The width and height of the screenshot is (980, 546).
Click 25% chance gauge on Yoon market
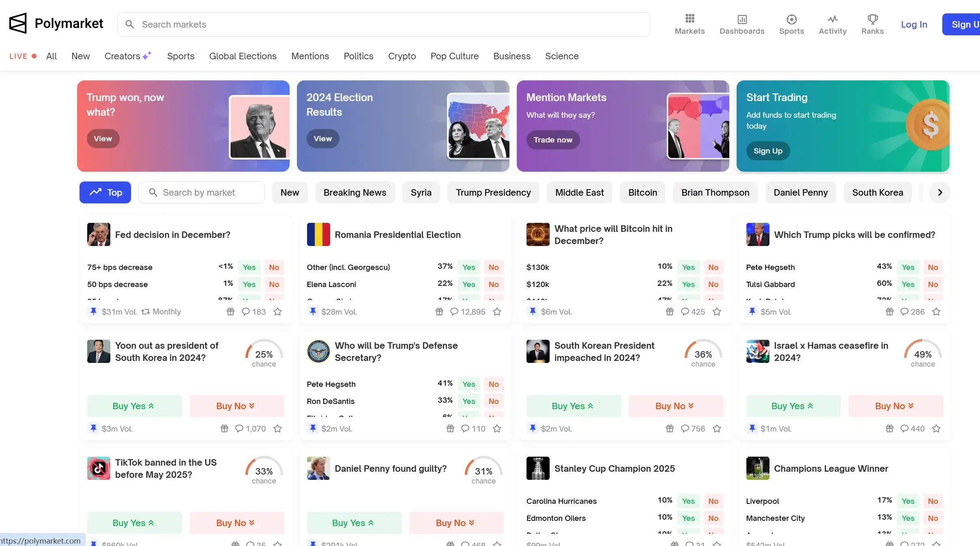pos(264,354)
